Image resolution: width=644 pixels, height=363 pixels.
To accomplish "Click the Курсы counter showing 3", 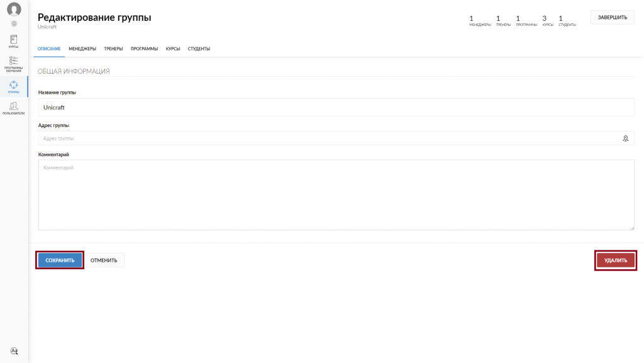I will point(548,21).
